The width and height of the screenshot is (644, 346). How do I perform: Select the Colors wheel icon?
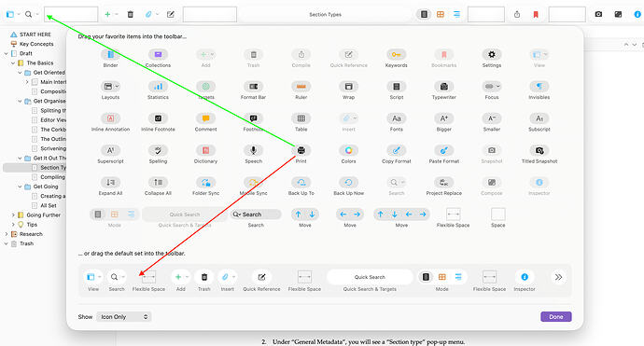coord(348,151)
